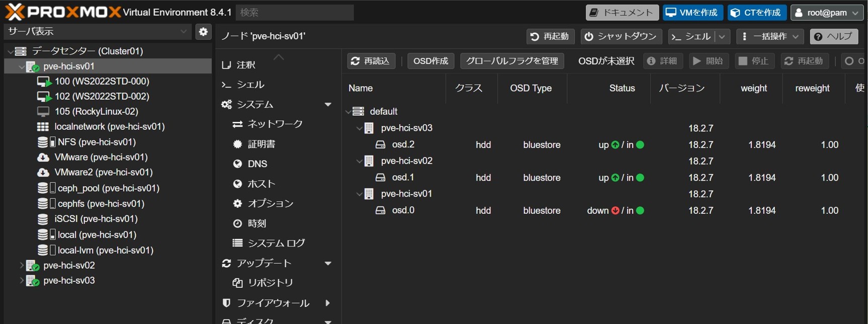This screenshot has width=868, height=324.
Task: Click the Proxmox logo
Action: pyautogui.click(x=63, y=12)
